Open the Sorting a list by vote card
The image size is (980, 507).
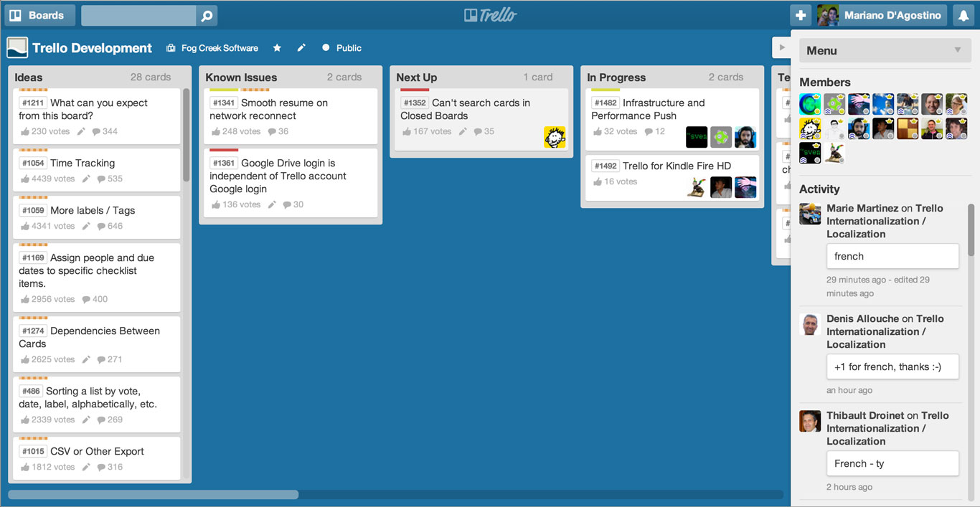(96, 404)
